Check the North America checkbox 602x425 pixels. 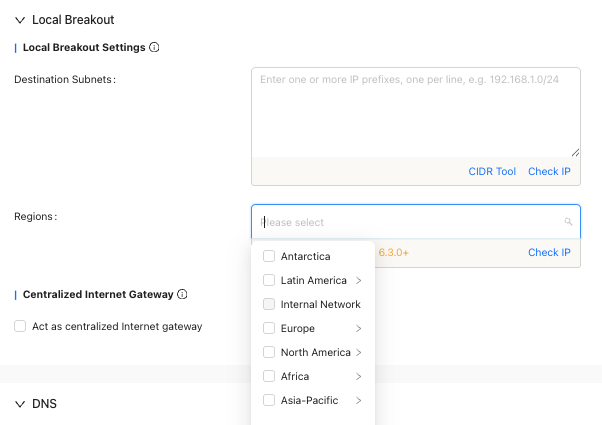coord(269,352)
